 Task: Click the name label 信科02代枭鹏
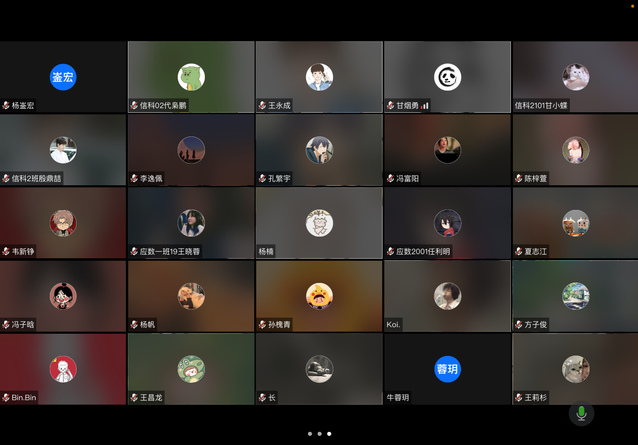coord(163,105)
